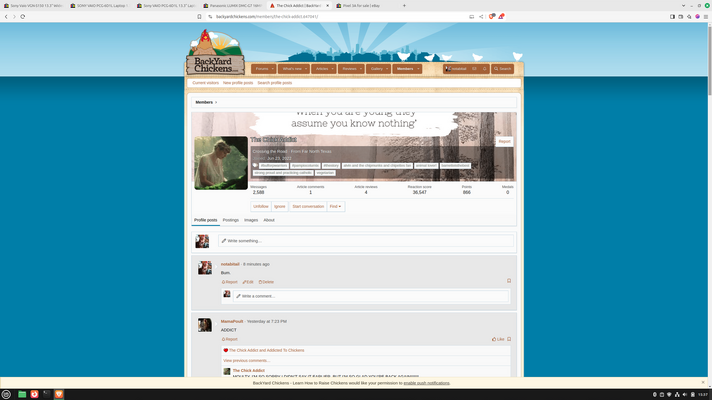712x400 pixels.
Task: Like MamaPoult's ADDICT post
Action: 499,339
